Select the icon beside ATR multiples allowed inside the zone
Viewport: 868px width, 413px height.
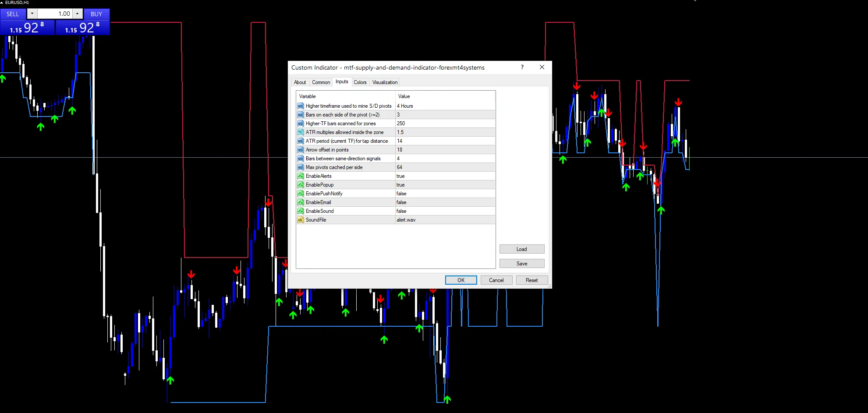(301, 132)
